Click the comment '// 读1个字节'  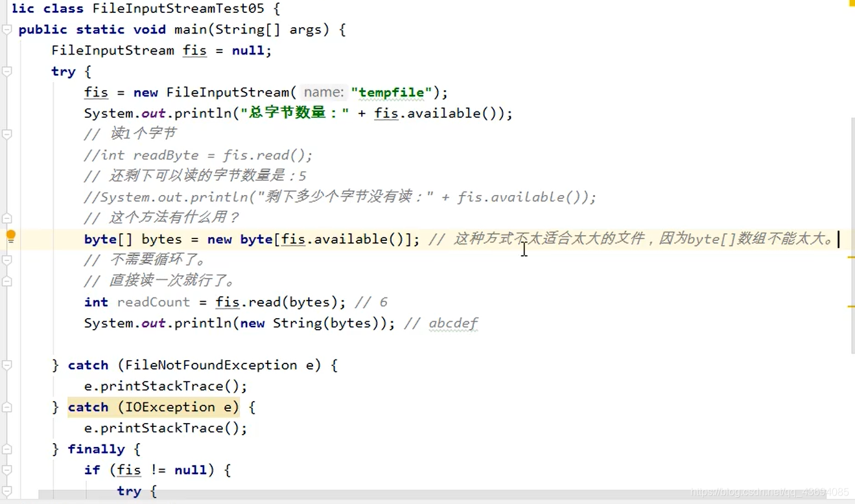click(130, 134)
